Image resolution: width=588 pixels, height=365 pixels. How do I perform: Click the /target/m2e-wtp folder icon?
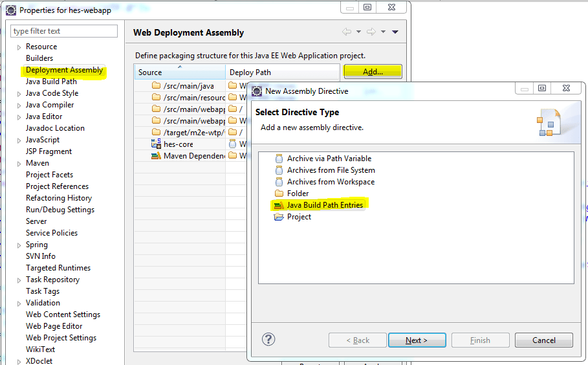(157, 132)
